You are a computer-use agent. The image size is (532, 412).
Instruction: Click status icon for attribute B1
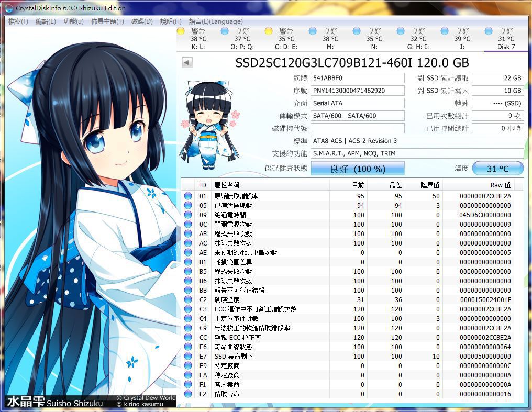(x=187, y=262)
